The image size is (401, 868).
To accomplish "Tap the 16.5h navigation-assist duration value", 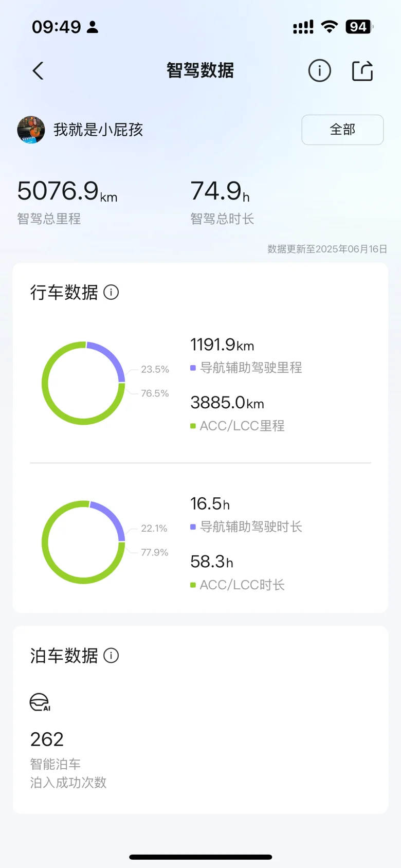I will [210, 504].
